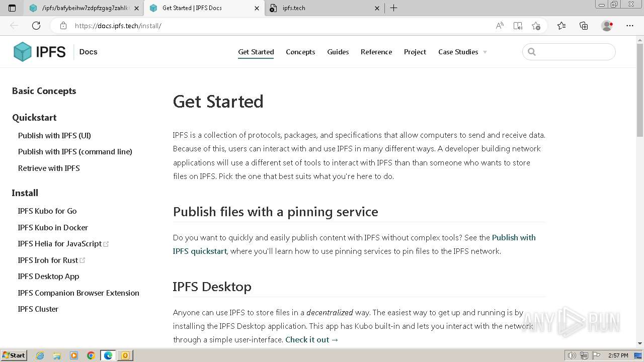Screen dimensions: 644x362
Task: Click the site lock info icon
Action: pos(63,26)
